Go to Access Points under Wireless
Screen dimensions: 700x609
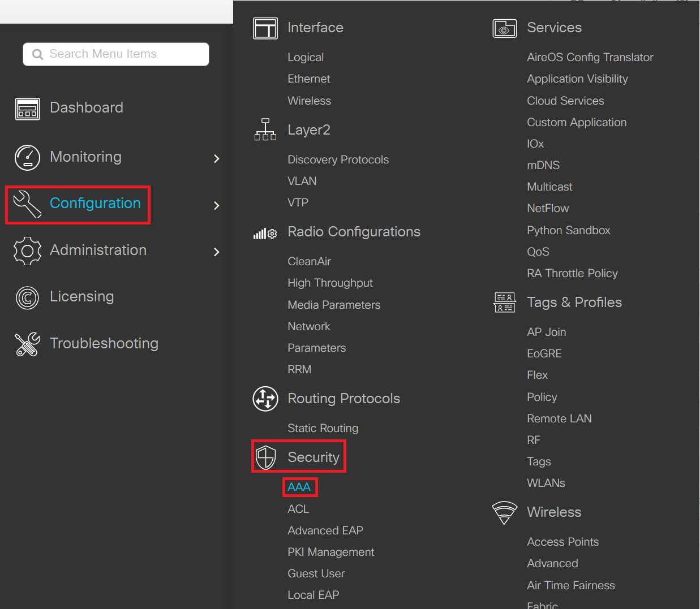point(562,542)
